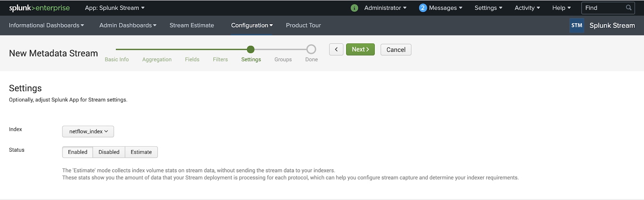Go to the Filters wizard step
Image resolution: width=644 pixels, height=200 pixels.
point(220,60)
